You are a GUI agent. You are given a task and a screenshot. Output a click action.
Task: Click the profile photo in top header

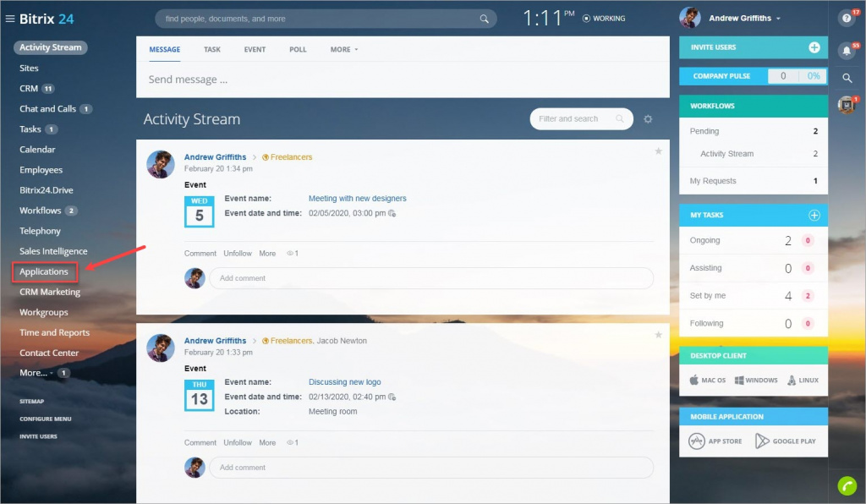tap(690, 18)
